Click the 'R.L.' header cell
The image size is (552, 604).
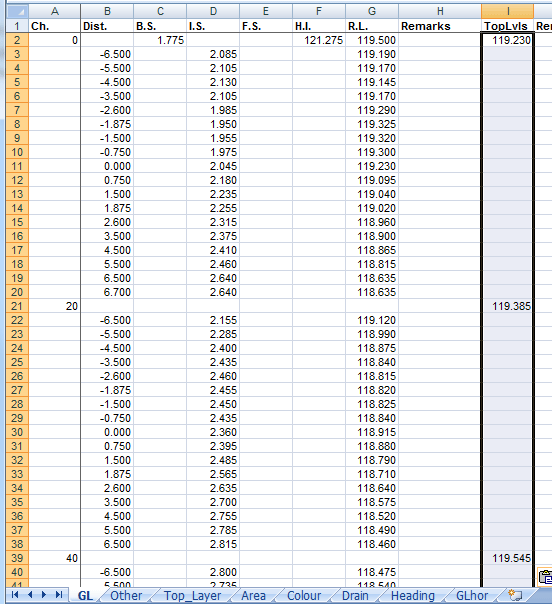point(372,26)
